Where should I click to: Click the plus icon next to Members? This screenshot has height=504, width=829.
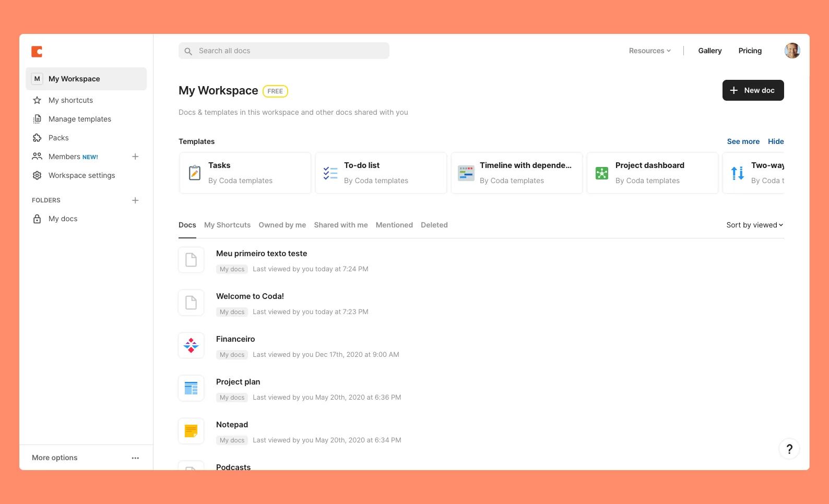coord(135,157)
